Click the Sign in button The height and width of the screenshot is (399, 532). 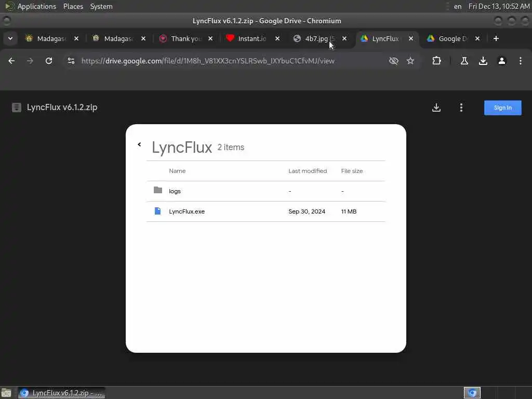click(502, 108)
